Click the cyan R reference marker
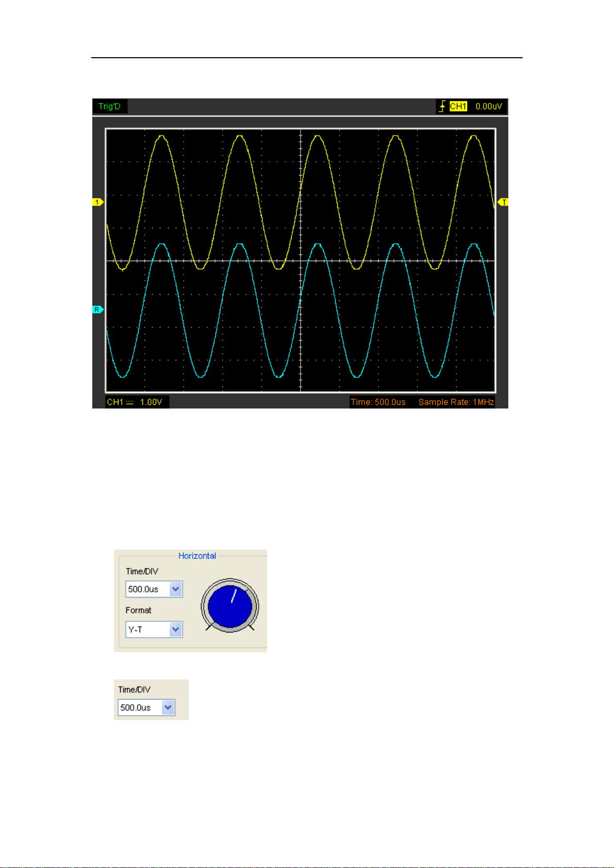This screenshot has height=868, width=614. 98,310
